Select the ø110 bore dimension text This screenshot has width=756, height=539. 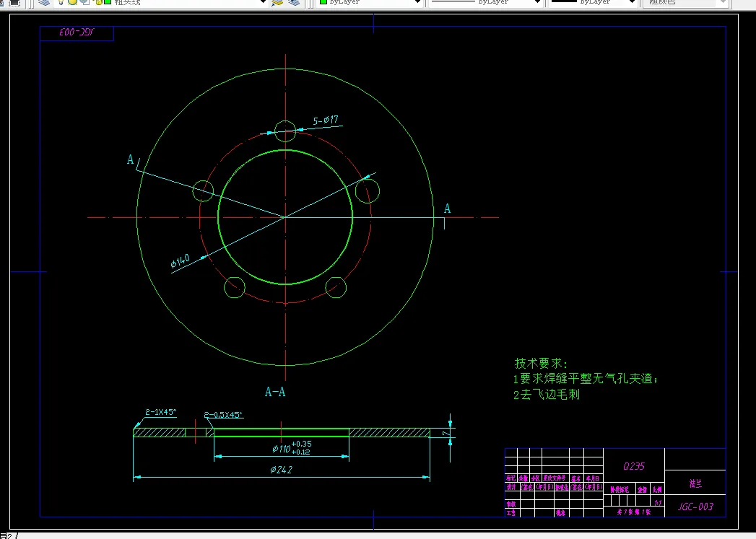pyautogui.click(x=282, y=449)
